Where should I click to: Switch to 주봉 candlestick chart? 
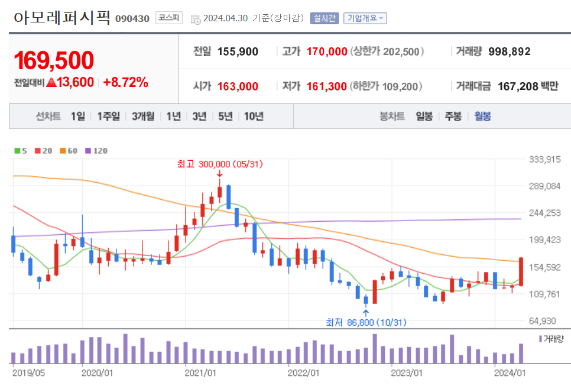(x=453, y=116)
